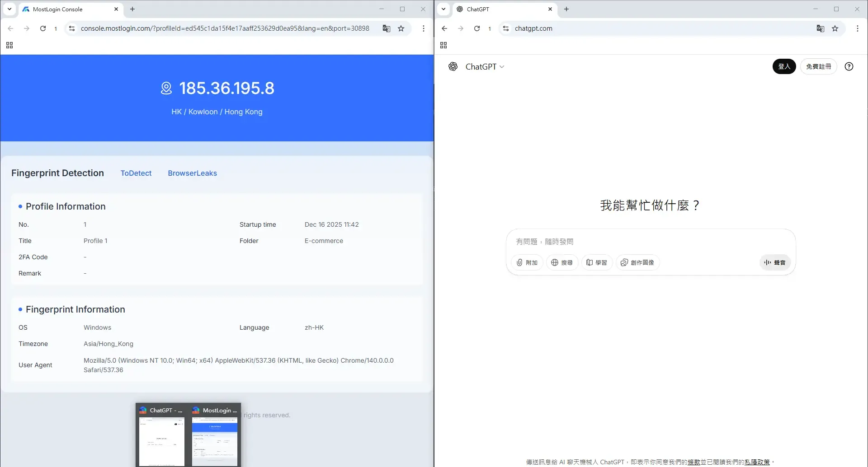This screenshot has height=467, width=868.
Task: Open tab search dropdown in MostLogin window
Action: coord(9,9)
